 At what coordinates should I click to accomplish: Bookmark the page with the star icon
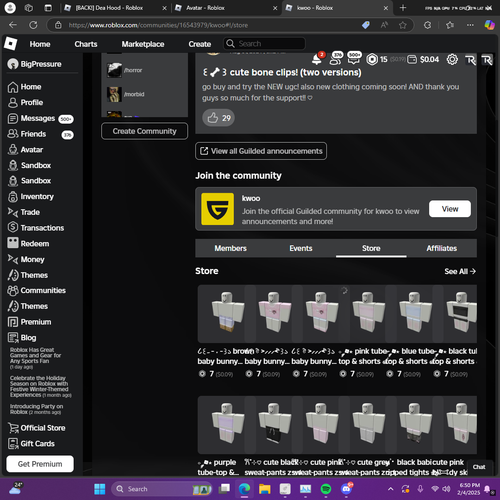click(x=403, y=25)
